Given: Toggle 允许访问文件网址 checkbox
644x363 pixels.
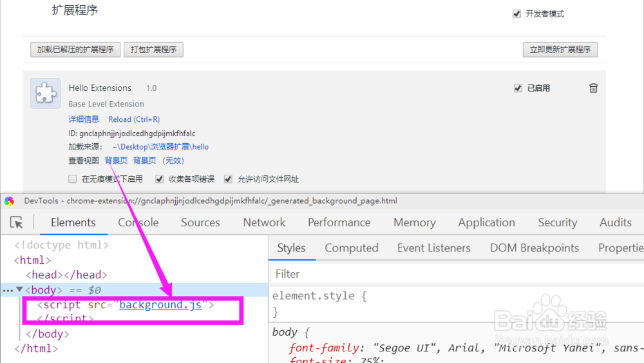Looking at the screenshot, I should tap(228, 179).
